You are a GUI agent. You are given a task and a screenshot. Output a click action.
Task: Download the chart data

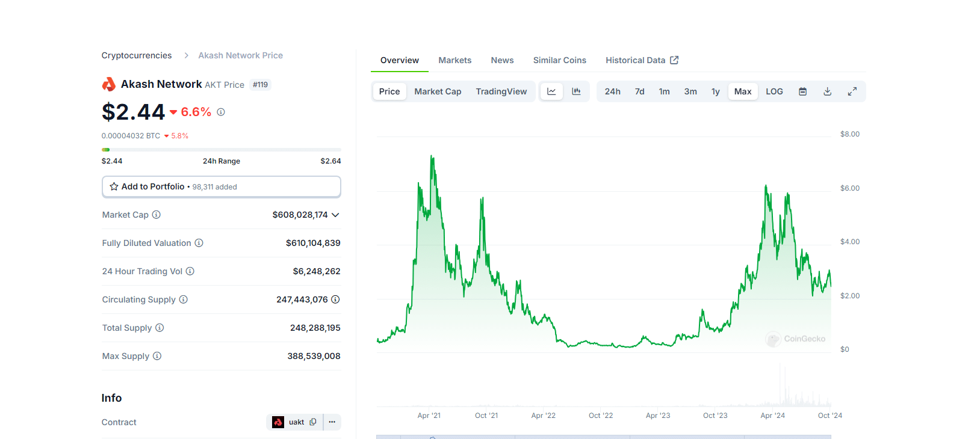pos(828,91)
